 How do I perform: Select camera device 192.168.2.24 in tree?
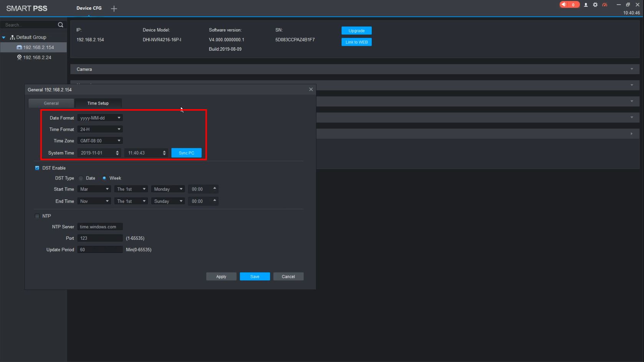pyautogui.click(x=37, y=57)
